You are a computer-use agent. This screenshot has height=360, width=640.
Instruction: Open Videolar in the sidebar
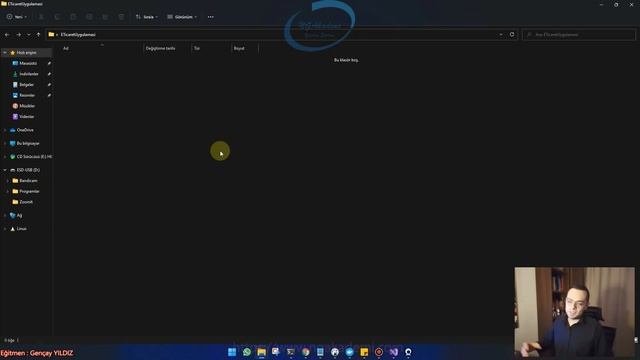click(x=27, y=116)
